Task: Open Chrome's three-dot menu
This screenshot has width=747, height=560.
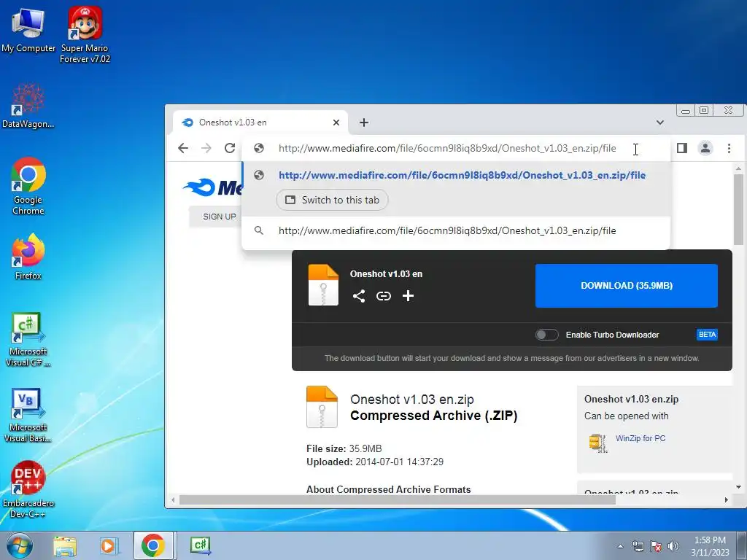Action: (x=729, y=148)
